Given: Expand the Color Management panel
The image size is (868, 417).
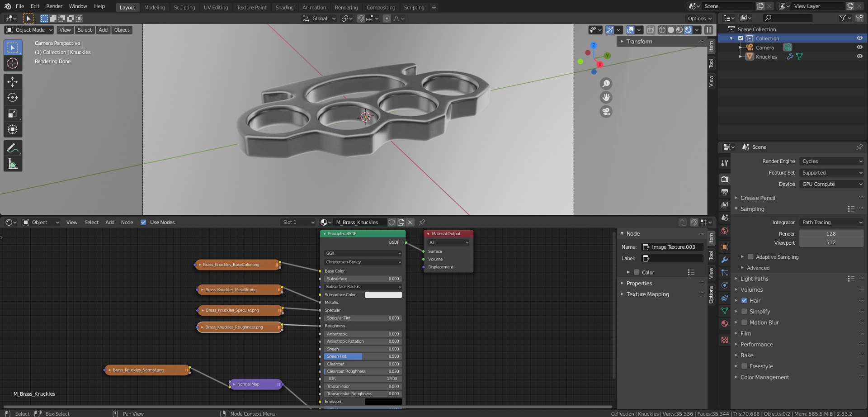Looking at the screenshot, I should pos(764,377).
